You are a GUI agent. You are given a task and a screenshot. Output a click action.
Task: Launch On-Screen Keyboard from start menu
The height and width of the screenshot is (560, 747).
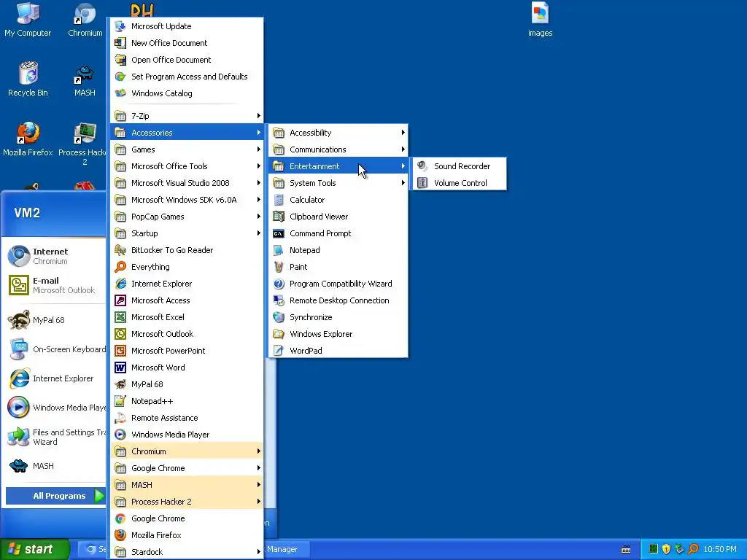click(x=55, y=349)
